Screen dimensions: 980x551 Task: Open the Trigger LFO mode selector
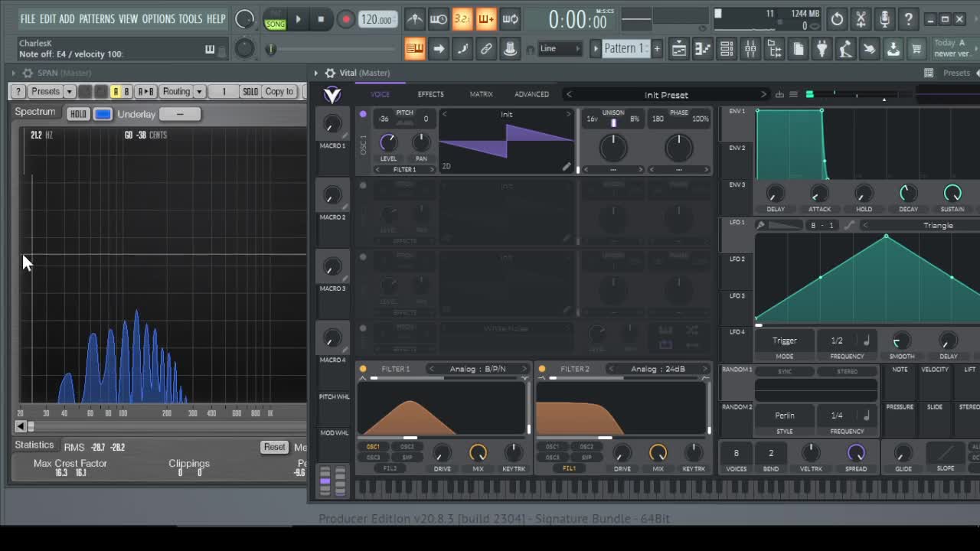pos(785,341)
